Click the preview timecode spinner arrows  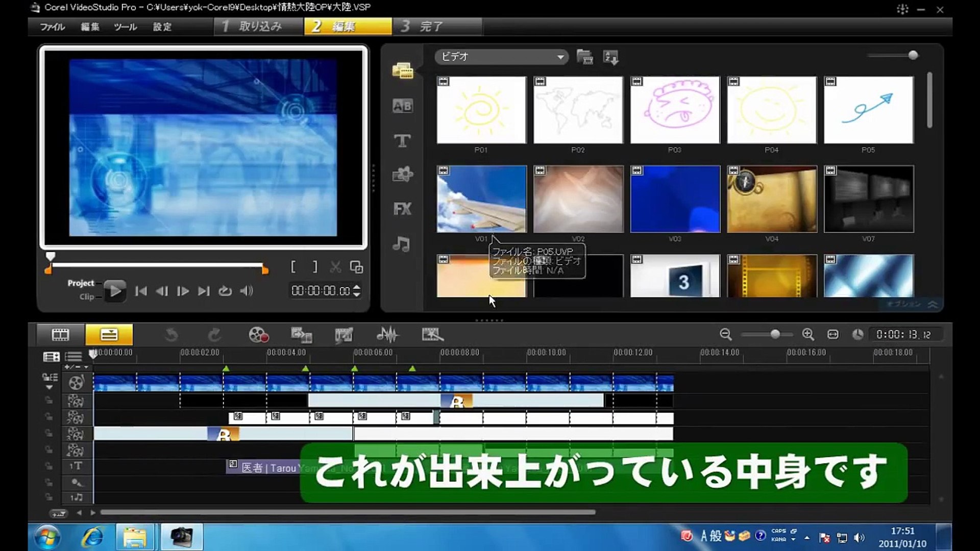click(x=357, y=291)
